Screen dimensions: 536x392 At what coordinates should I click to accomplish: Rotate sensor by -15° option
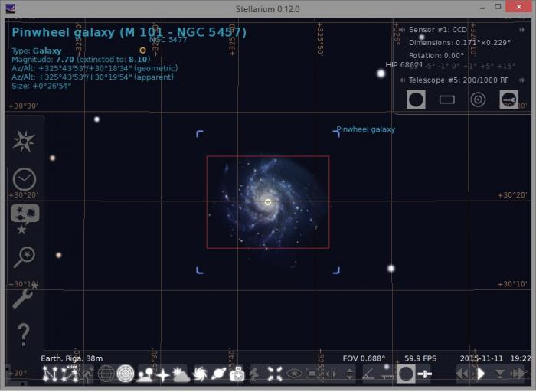tap(415, 66)
